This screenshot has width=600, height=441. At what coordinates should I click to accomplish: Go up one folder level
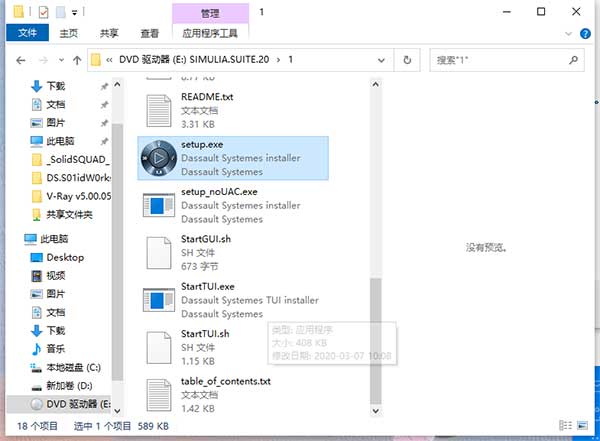(x=77, y=60)
